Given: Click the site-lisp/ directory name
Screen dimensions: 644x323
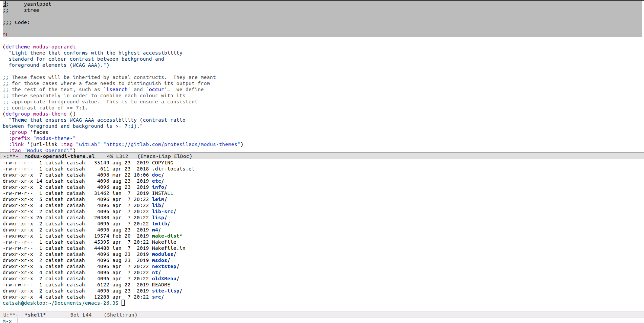Looking at the screenshot, I should tap(167, 291).
